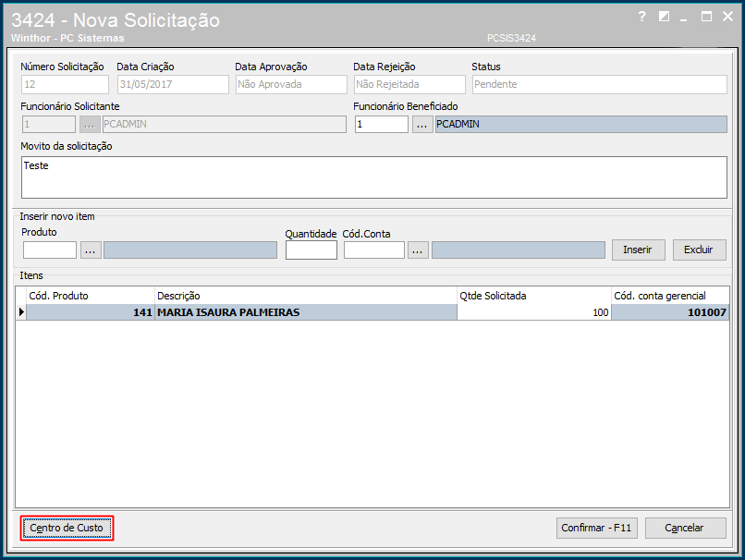The width and height of the screenshot is (745, 560).
Task: Click the Número Solicitação field
Action: pos(65,84)
